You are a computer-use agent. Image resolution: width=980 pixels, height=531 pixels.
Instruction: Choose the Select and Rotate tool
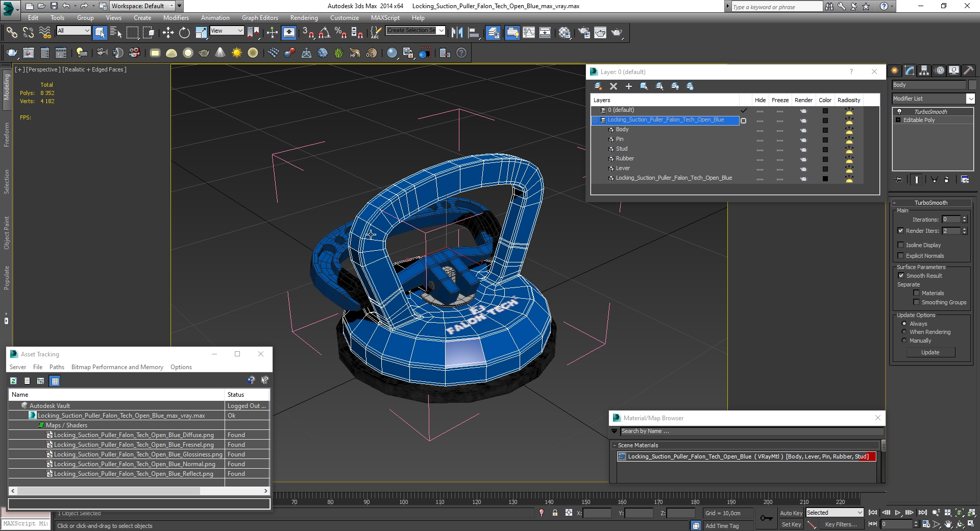(x=184, y=33)
